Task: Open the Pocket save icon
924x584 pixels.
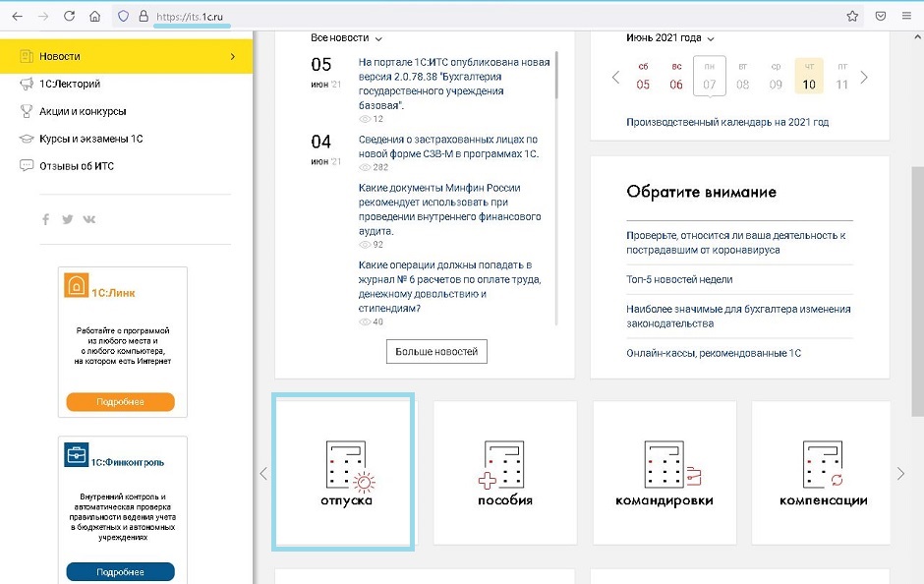Action: [881, 16]
